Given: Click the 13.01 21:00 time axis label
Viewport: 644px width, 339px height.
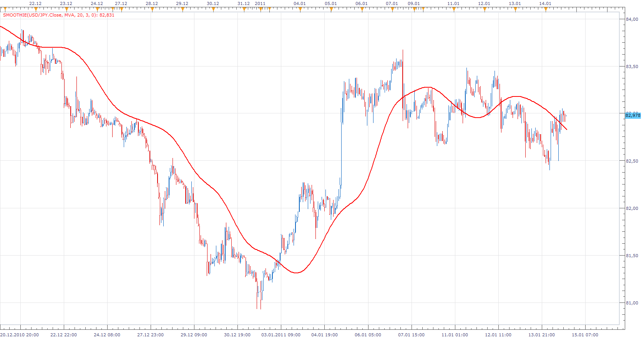Looking at the screenshot, I should click(541, 335).
